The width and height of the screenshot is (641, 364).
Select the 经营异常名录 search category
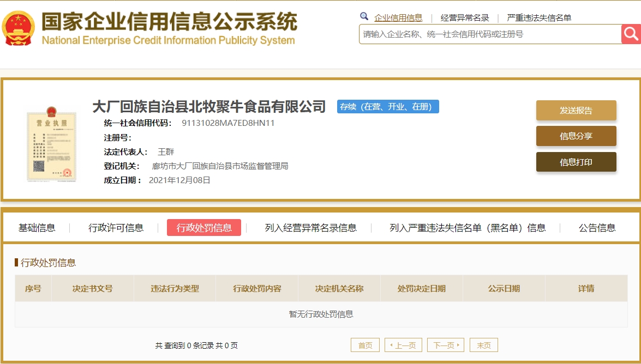tap(465, 17)
